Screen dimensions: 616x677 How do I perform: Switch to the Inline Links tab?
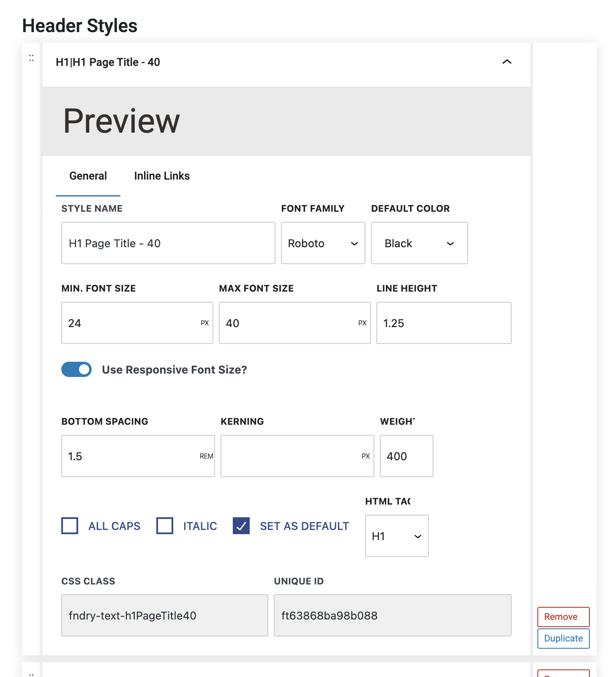point(161,176)
